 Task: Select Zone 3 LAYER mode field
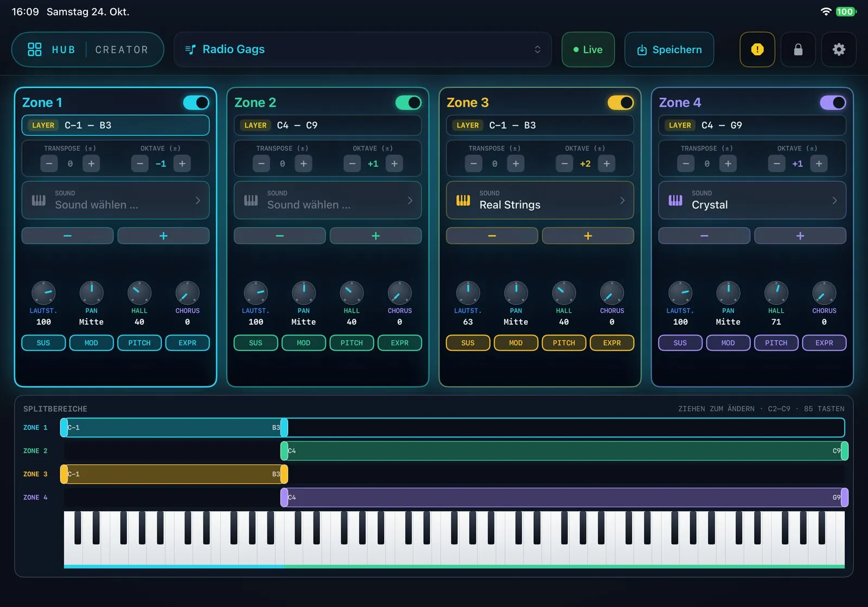[540, 125]
